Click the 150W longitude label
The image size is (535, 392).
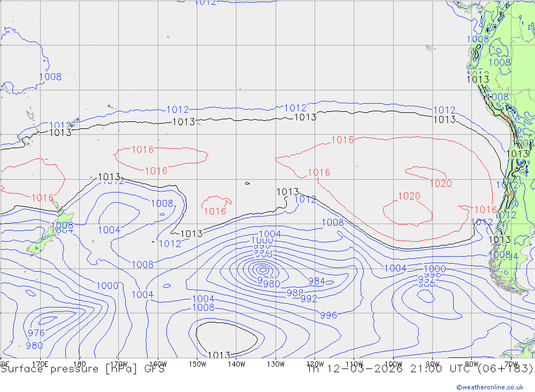tap(197, 364)
